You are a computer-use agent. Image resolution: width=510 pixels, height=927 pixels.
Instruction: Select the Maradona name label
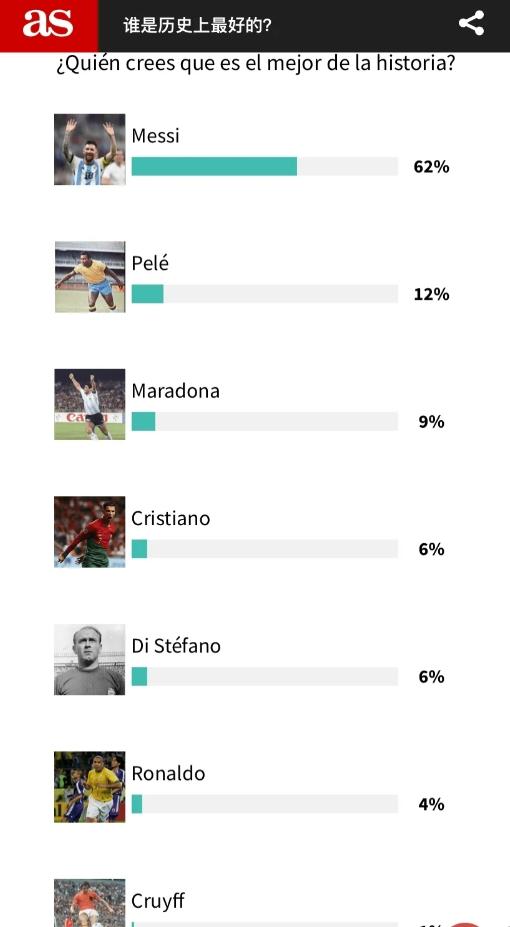176,391
